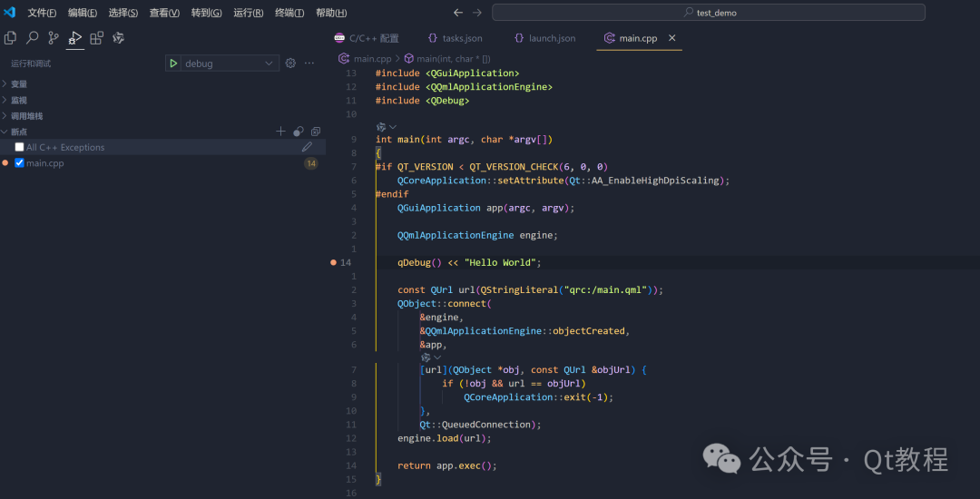The width and height of the screenshot is (980, 499).
Task: Click the breakpoint line badge 14
Action: 310,163
